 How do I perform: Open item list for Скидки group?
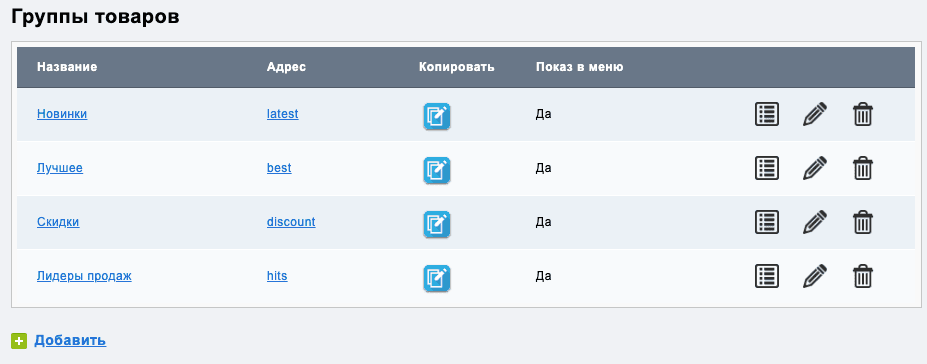(x=767, y=222)
